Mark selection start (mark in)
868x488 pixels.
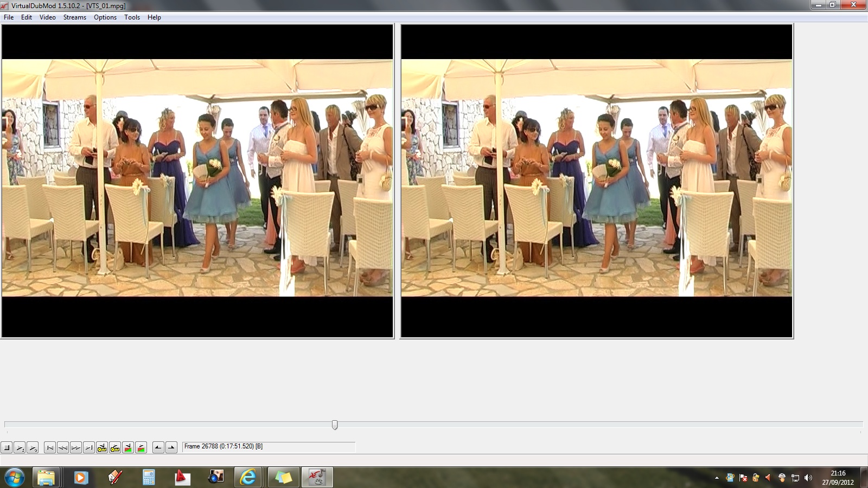(x=158, y=447)
